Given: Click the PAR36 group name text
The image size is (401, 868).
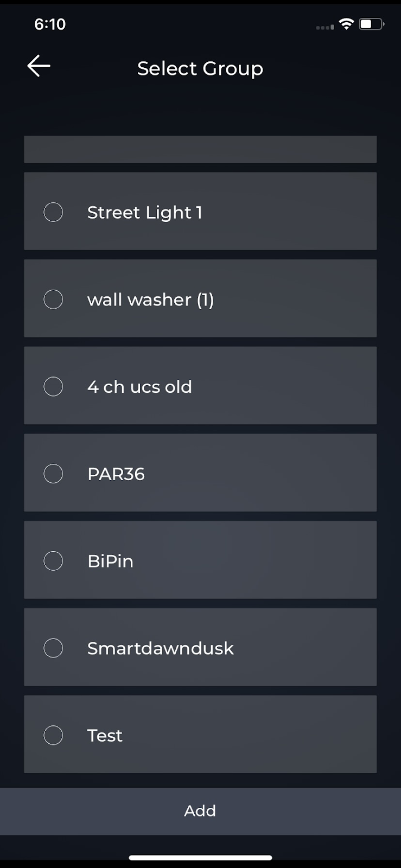Looking at the screenshot, I should pos(116,474).
